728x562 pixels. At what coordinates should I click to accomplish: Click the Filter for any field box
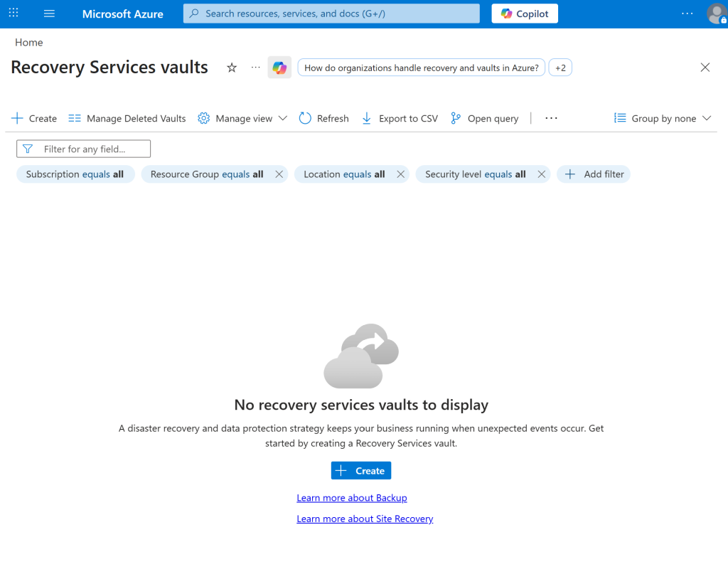84,149
